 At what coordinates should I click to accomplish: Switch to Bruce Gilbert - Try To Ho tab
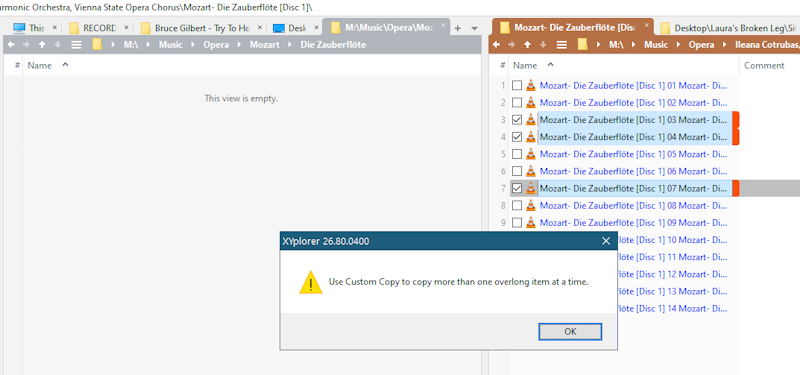(202, 28)
